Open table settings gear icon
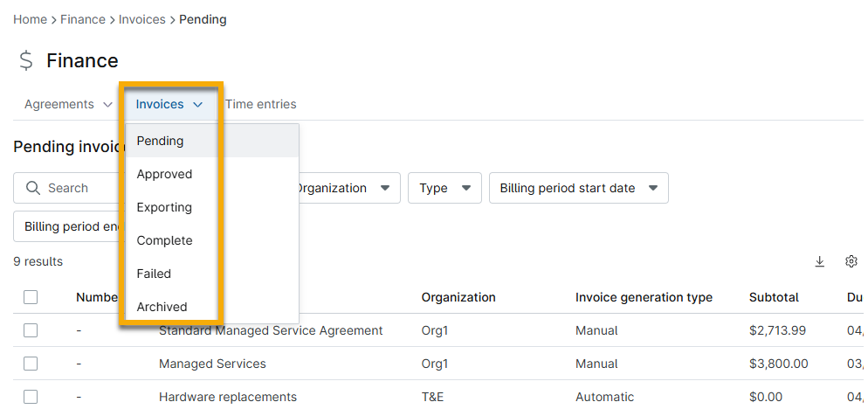Screen dimensions: 868x409 coord(851,261)
